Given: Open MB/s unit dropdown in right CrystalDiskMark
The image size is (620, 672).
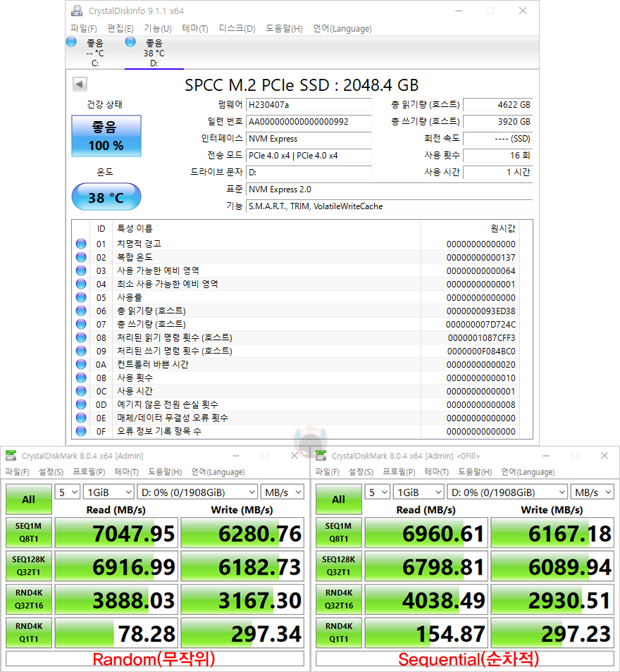Looking at the screenshot, I should click(x=592, y=492).
